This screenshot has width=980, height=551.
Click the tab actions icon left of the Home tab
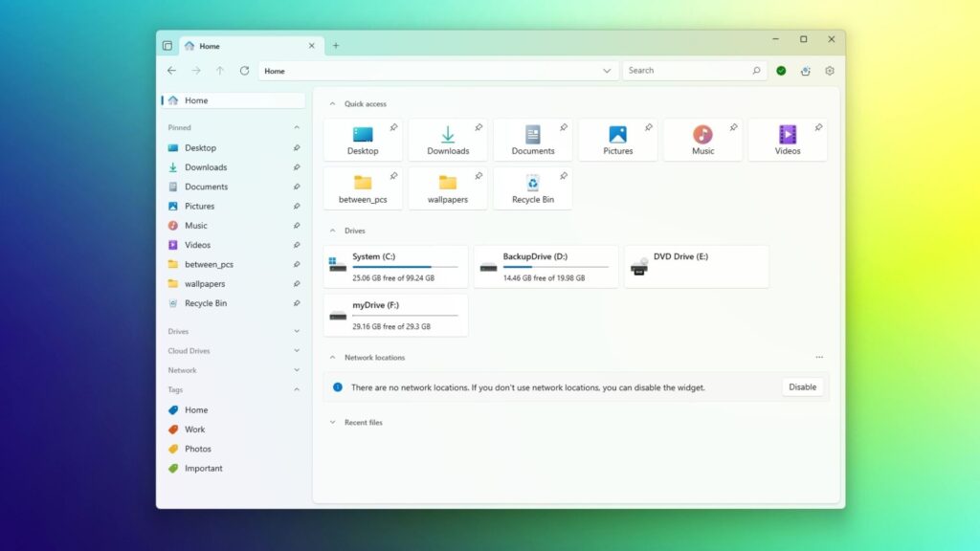click(167, 46)
